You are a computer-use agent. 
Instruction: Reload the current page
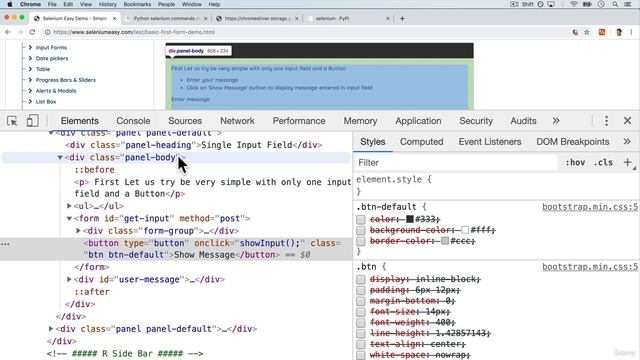[32, 32]
